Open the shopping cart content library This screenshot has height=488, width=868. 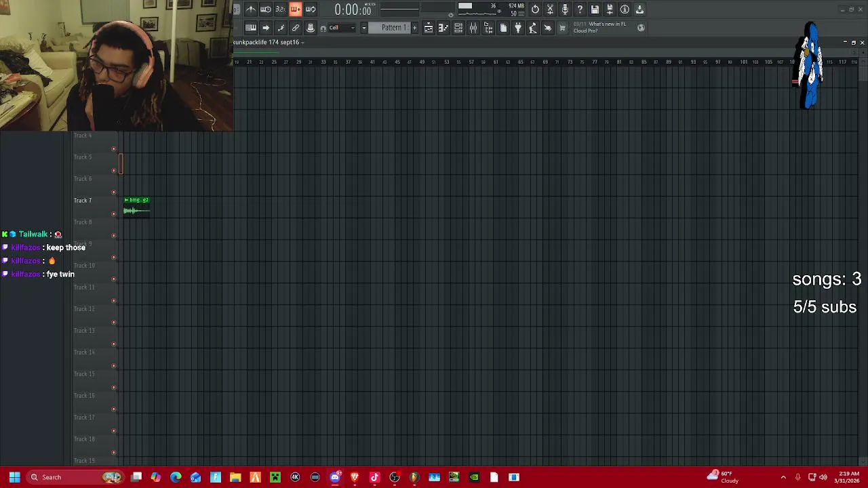point(562,28)
